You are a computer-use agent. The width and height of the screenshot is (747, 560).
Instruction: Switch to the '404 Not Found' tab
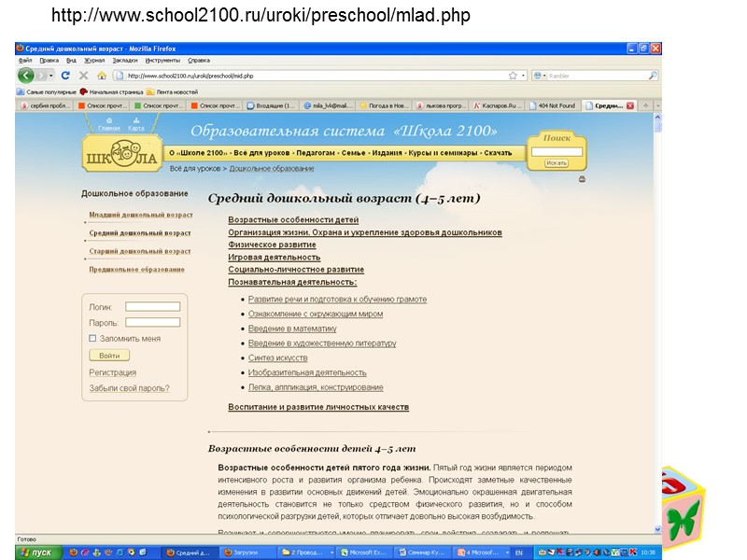pos(554,105)
